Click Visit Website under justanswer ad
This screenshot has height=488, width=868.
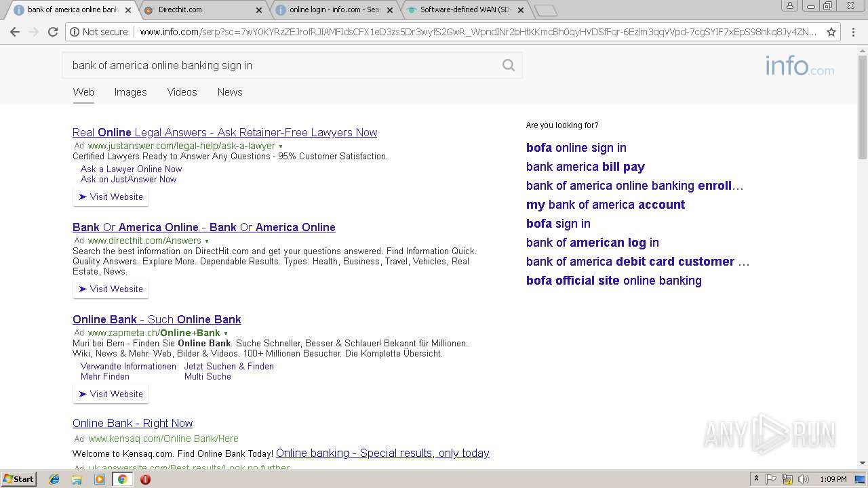pos(111,197)
